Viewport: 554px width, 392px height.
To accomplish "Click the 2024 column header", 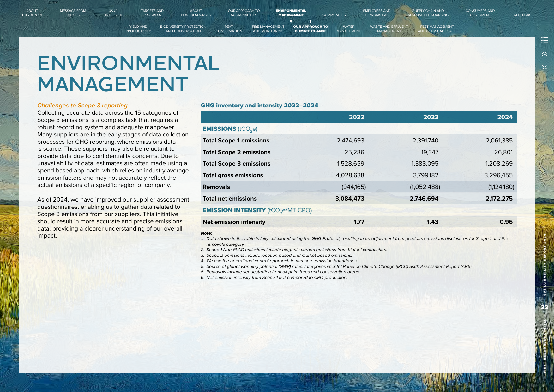I will [x=505, y=117].
